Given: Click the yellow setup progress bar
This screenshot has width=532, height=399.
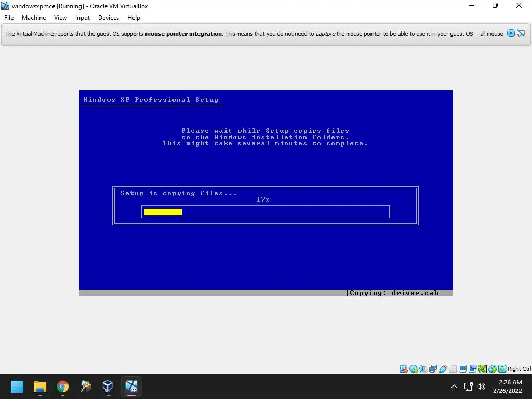Looking at the screenshot, I should tap(163, 212).
